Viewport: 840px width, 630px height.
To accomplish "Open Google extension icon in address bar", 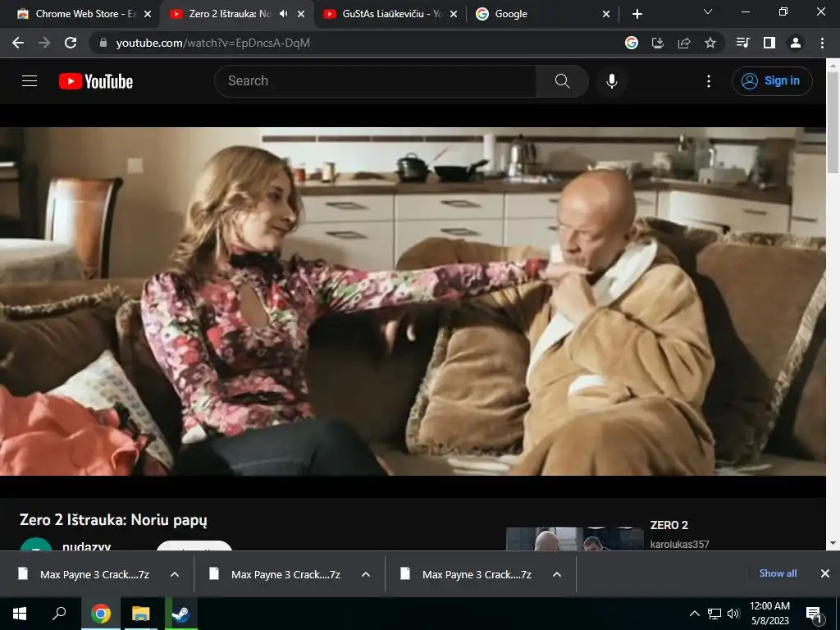I will tap(632, 43).
